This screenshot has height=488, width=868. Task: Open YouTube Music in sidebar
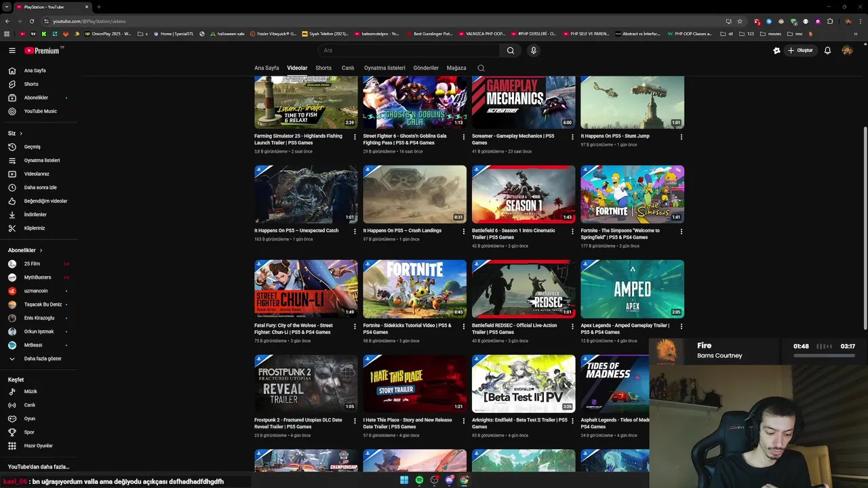click(x=41, y=111)
